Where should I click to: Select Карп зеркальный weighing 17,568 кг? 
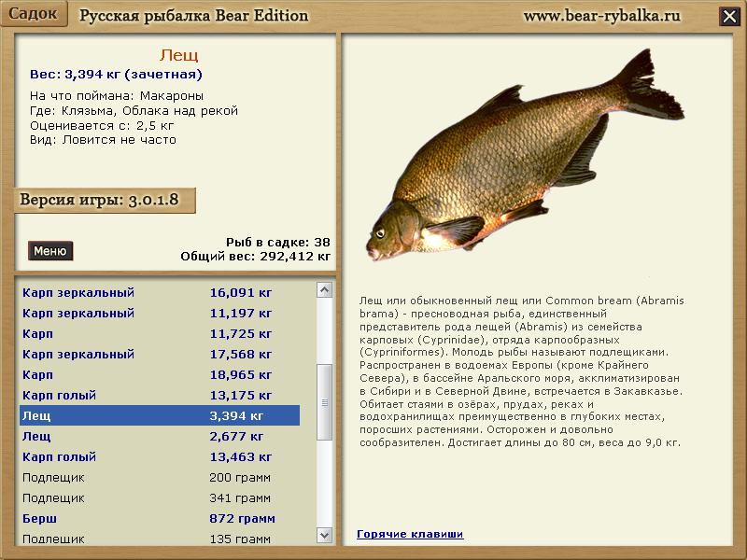159,355
